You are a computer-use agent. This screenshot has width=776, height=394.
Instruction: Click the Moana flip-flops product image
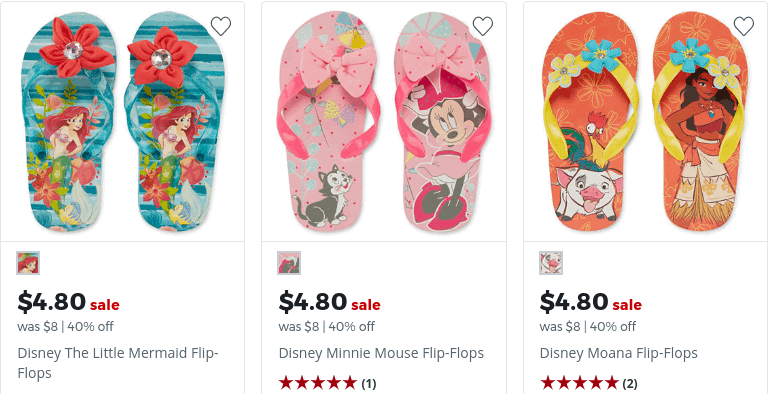[645, 122]
